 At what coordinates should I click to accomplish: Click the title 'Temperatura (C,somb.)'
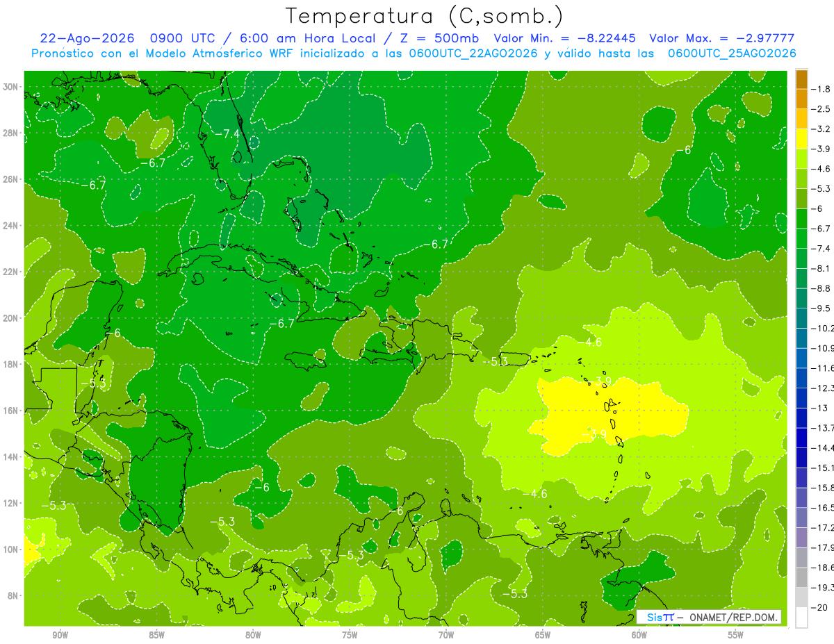point(424,16)
